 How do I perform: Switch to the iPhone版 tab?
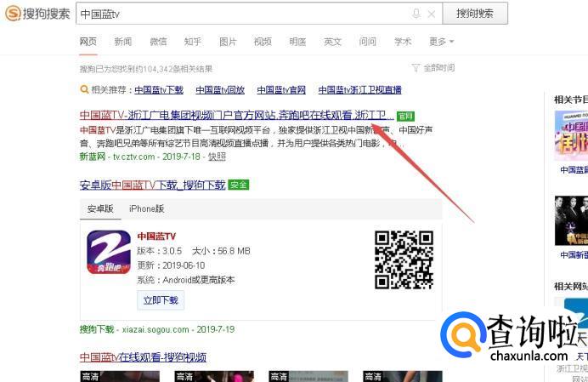pyautogui.click(x=147, y=208)
